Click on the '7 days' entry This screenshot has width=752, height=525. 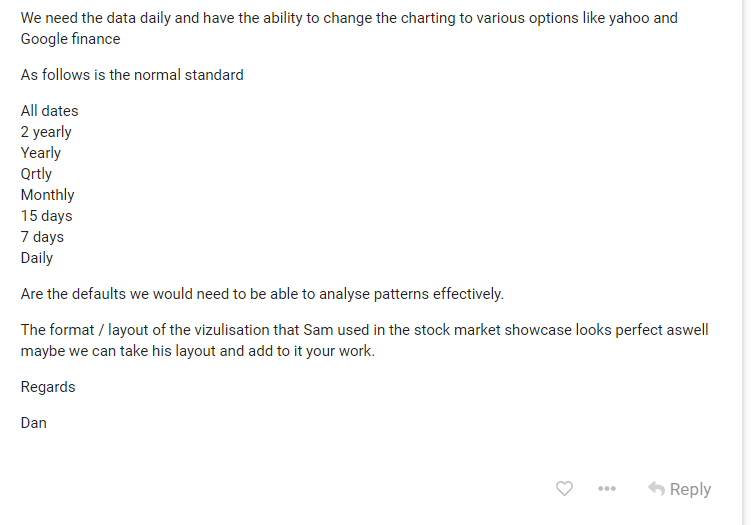[x=42, y=237]
